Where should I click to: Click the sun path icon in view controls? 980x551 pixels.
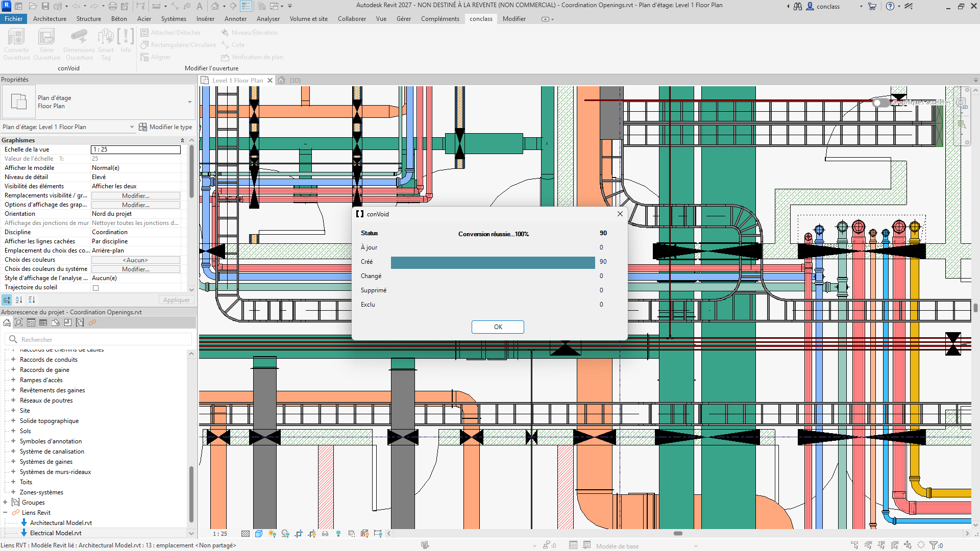click(x=272, y=534)
